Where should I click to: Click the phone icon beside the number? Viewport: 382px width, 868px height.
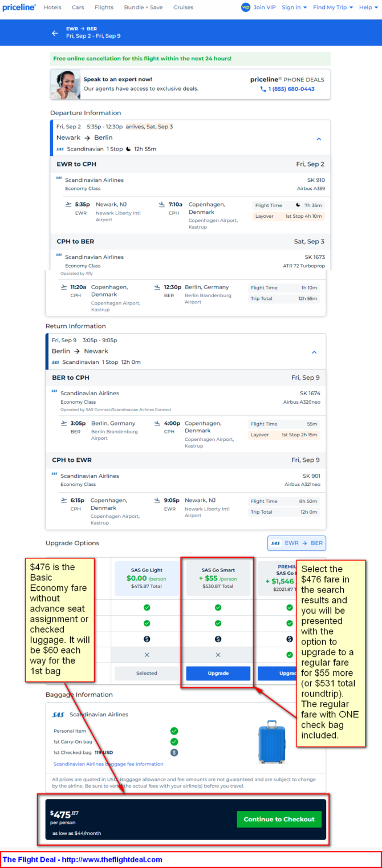tap(263, 89)
